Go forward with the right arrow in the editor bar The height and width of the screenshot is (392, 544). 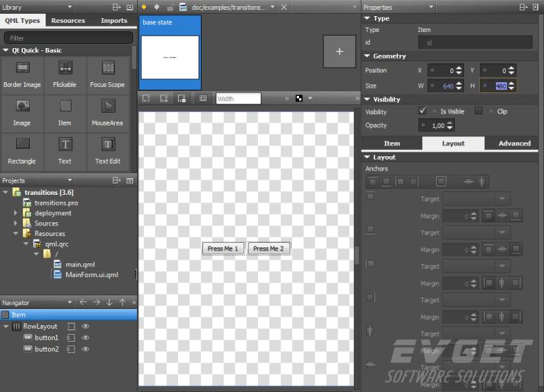click(x=157, y=7)
